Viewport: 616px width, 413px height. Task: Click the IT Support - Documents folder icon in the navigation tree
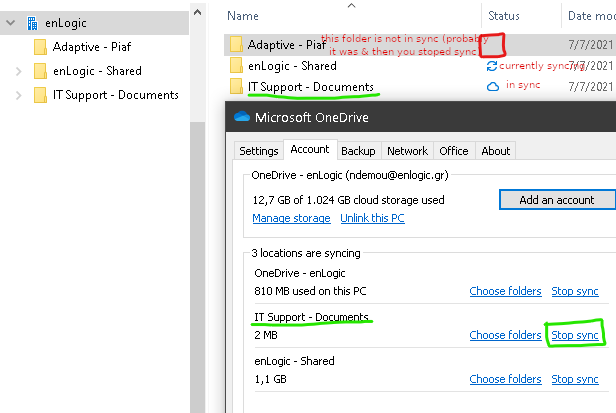click(x=40, y=95)
